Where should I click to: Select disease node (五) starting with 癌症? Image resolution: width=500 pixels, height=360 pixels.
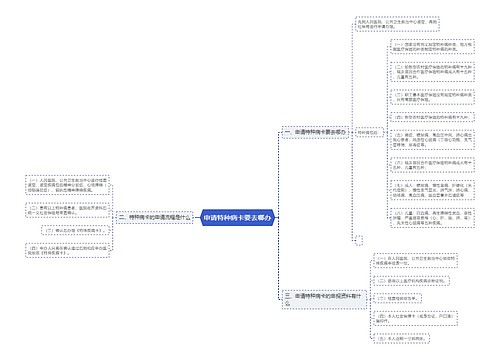432,140
